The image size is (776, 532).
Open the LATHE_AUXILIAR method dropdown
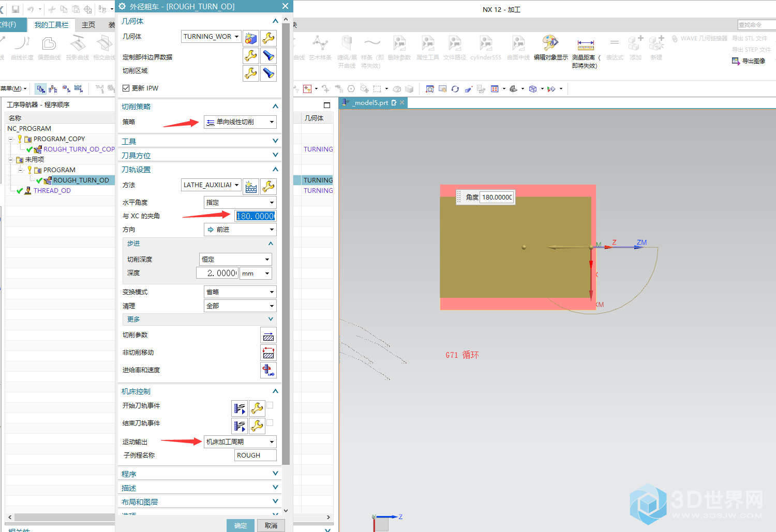tap(211, 185)
